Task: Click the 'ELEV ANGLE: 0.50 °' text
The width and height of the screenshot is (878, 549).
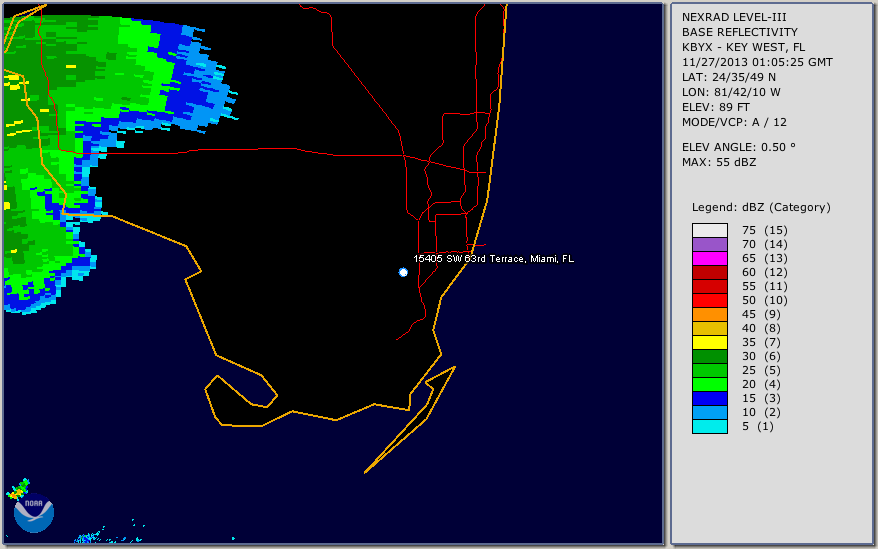Action: [739, 147]
